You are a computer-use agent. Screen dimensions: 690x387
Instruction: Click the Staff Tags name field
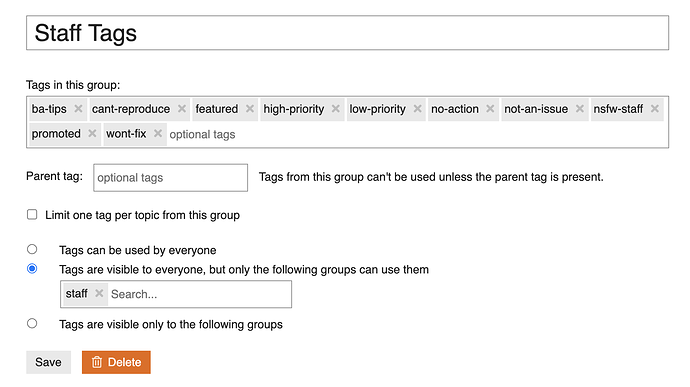click(x=347, y=33)
